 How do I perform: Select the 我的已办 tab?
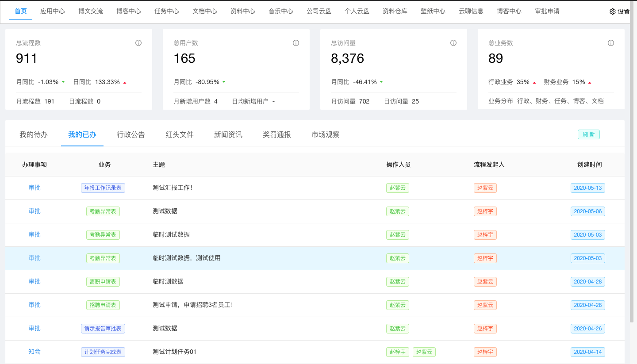(x=82, y=134)
